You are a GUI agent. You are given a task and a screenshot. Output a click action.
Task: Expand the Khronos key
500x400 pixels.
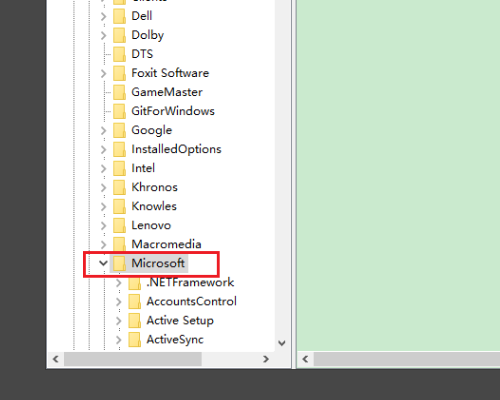(x=104, y=187)
